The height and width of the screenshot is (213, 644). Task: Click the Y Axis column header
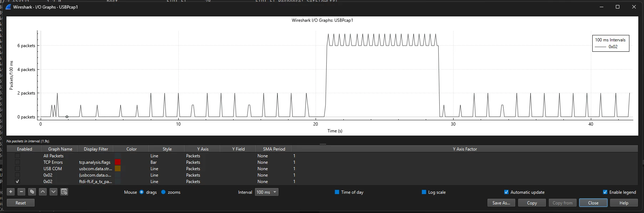tap(203, 149)
